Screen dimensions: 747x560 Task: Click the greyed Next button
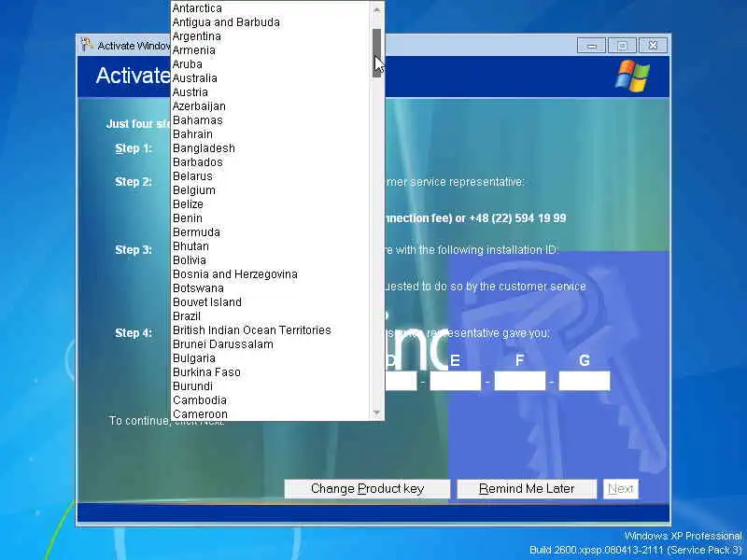pyautogui.click(x=621, y=489)
